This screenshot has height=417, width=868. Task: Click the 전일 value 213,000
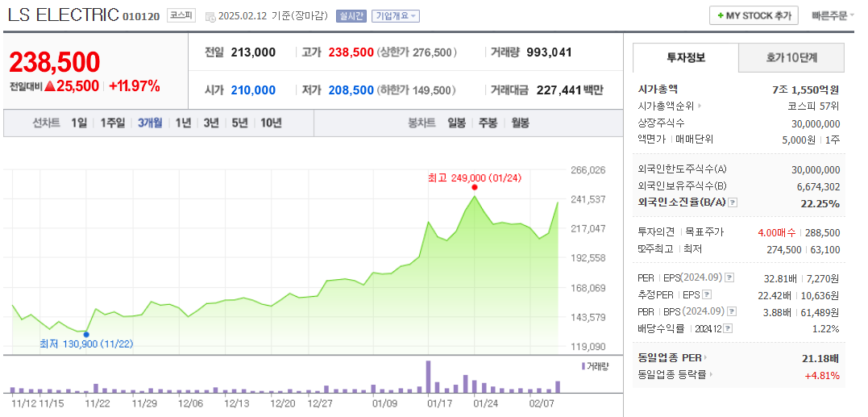click(253, 52)
